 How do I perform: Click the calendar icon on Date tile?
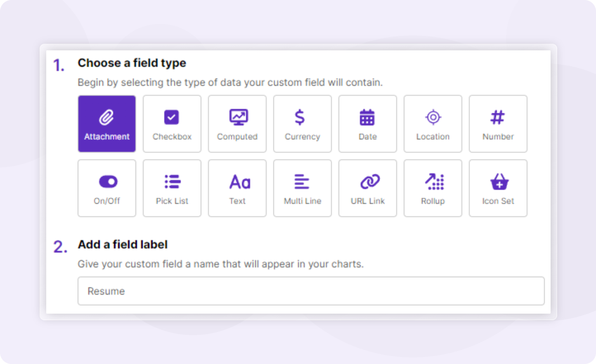tap(367, 117)
